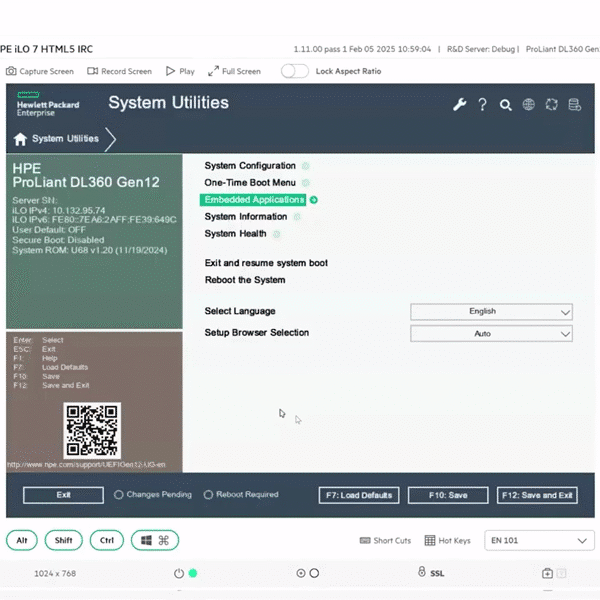Select System Configuration menu entry
The image size is (600, 600).
click(x=250, y=166)
